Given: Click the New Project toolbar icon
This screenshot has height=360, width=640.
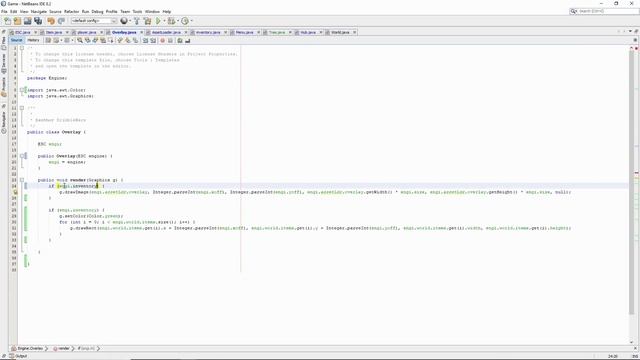Looking at the screenshot, I should 17,21.
